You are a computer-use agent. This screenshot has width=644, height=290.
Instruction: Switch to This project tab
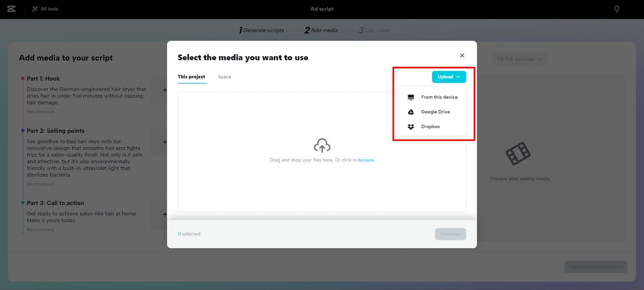[192, 77]
